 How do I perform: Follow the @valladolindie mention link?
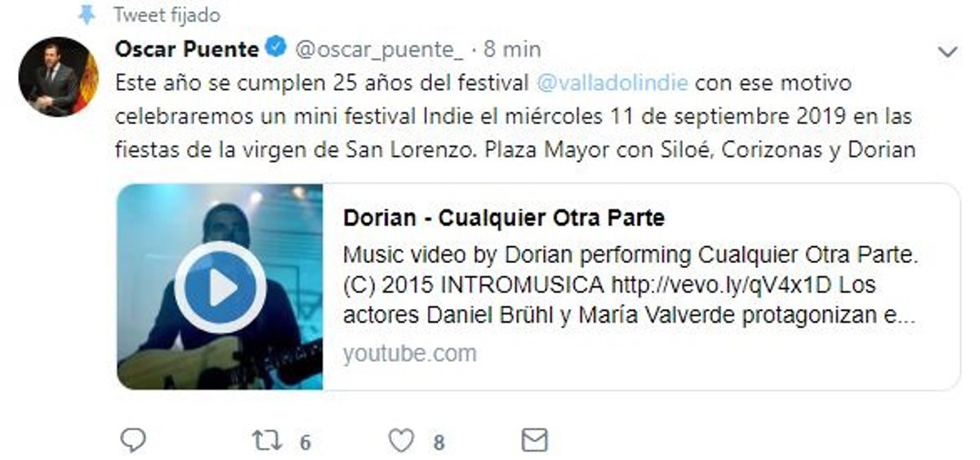point(612,83)
